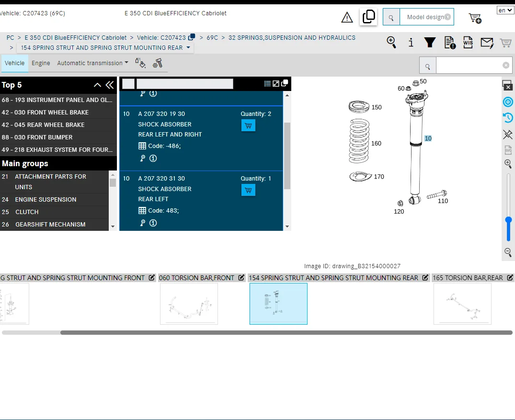This screenshot has height=420, width=515.
Task: Add A 207 320 19 30 shock absorber to cart
Action: pos(248,125)
